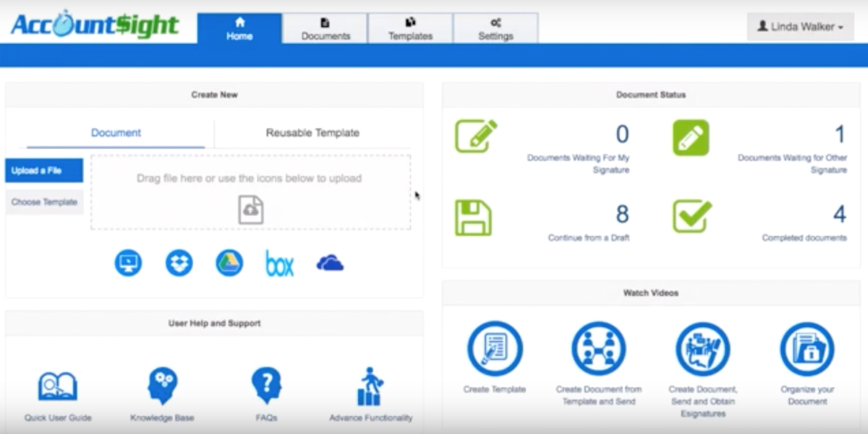
Task: Open the Templates navigation tab
Action: pyautogui.click(x=409, y=28)
